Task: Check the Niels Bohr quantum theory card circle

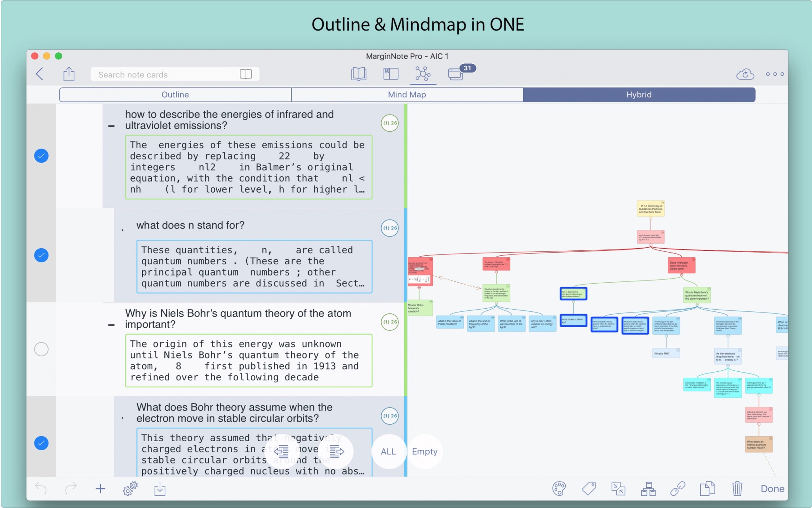Action: [x=41, y=349]
